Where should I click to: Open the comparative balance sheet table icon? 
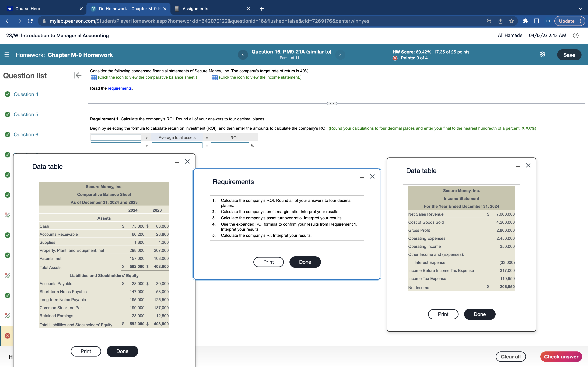pyautogui.click(x=94, y=78)
